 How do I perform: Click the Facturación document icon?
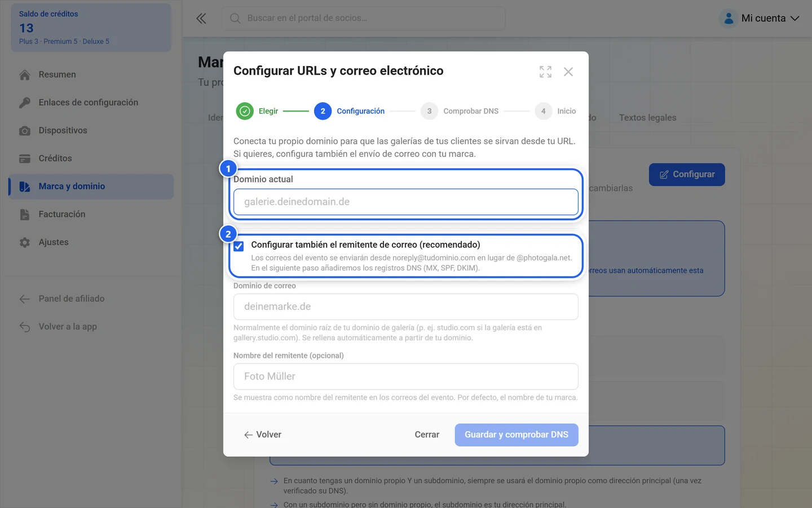click(x=25, y=214)
